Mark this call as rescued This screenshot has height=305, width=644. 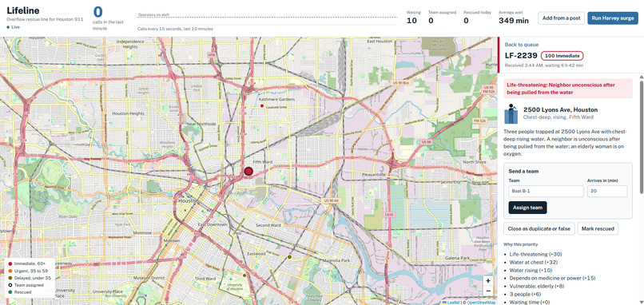(598, 228)
